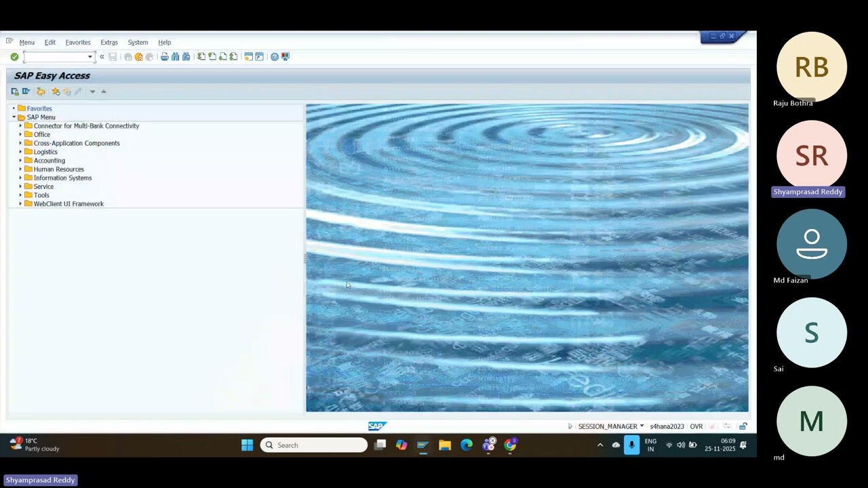Screen dimensions: 868x488
Task: Click the SAP Business Workplace icon
Action: pyautogui.click(x=41, y=91)
